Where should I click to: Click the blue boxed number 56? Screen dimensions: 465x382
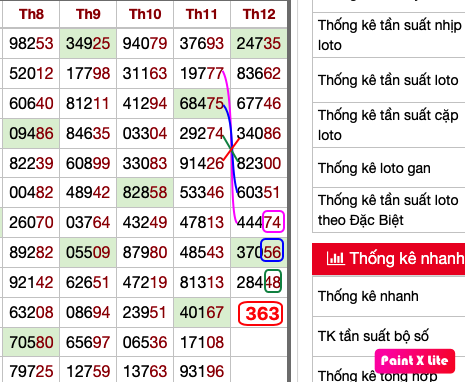click(272, 250)
